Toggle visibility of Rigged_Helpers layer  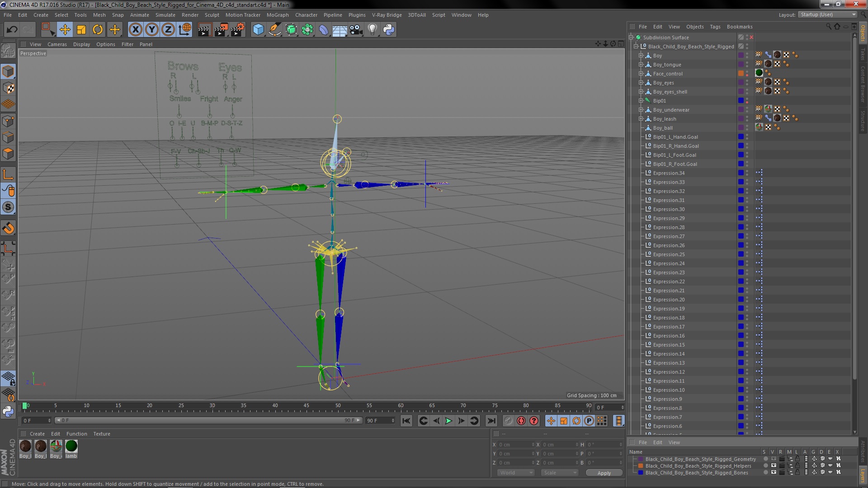coord(774,466)
